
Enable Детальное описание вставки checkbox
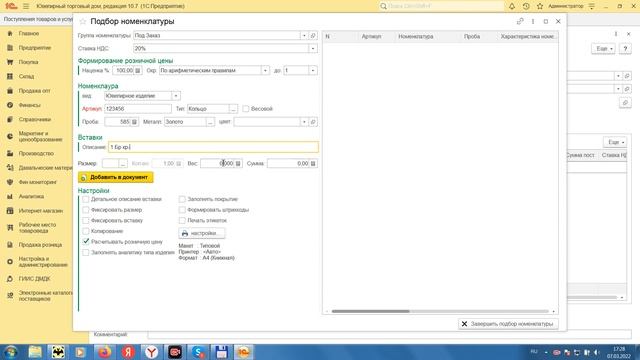[86, 199]
